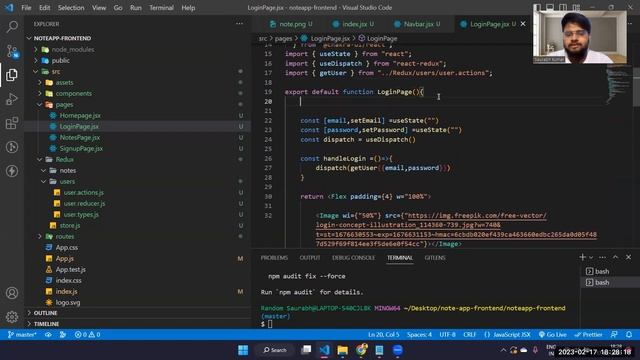Click Ln 20, Col 5 cursor position

click(x=383, y=335)
